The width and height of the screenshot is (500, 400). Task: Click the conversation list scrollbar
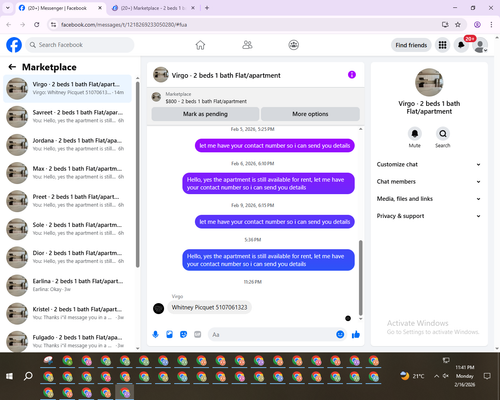(x=137, y=174)
